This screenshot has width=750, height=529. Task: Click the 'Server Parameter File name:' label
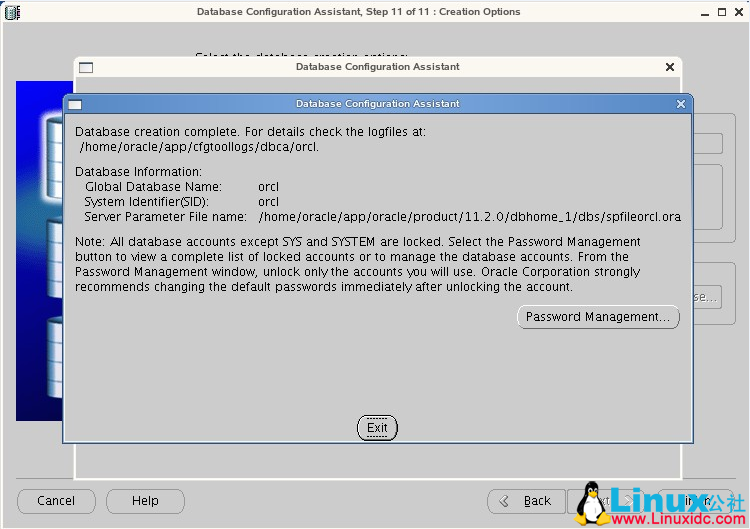165,217
